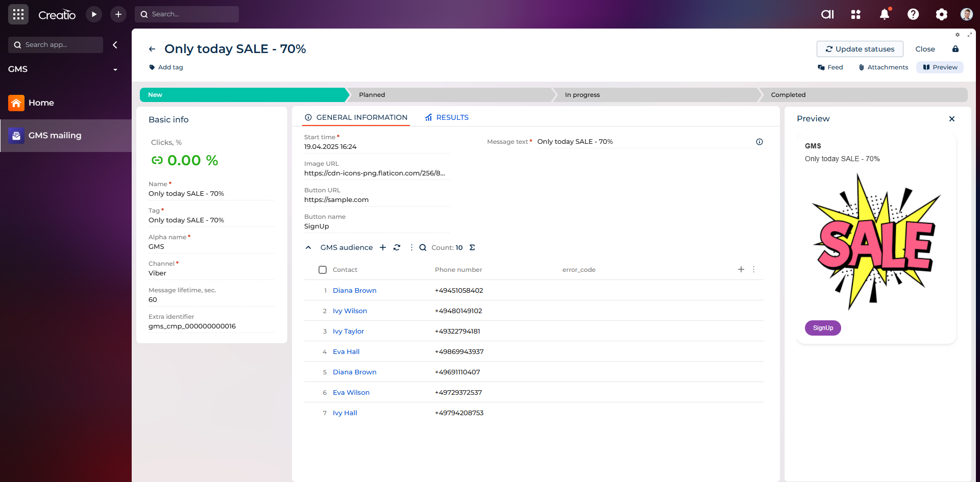Expand the GMS workspace dropdown
980x482 pixels.
tap(115, 69)
